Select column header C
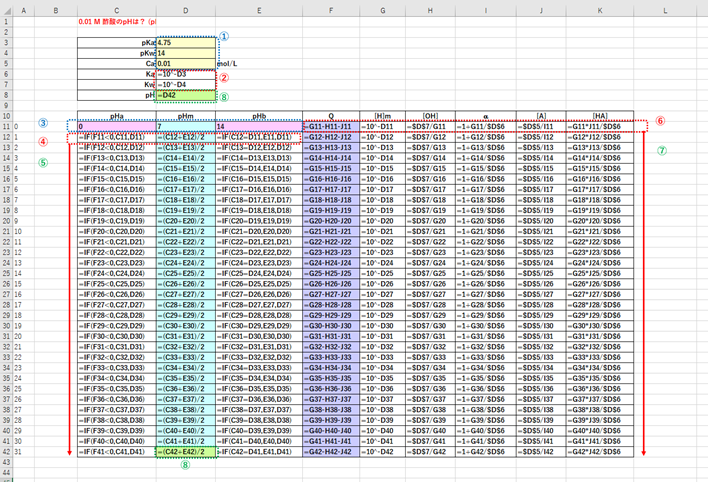Image resolution: width=708 pixels, height=482 pixels. 117,10
